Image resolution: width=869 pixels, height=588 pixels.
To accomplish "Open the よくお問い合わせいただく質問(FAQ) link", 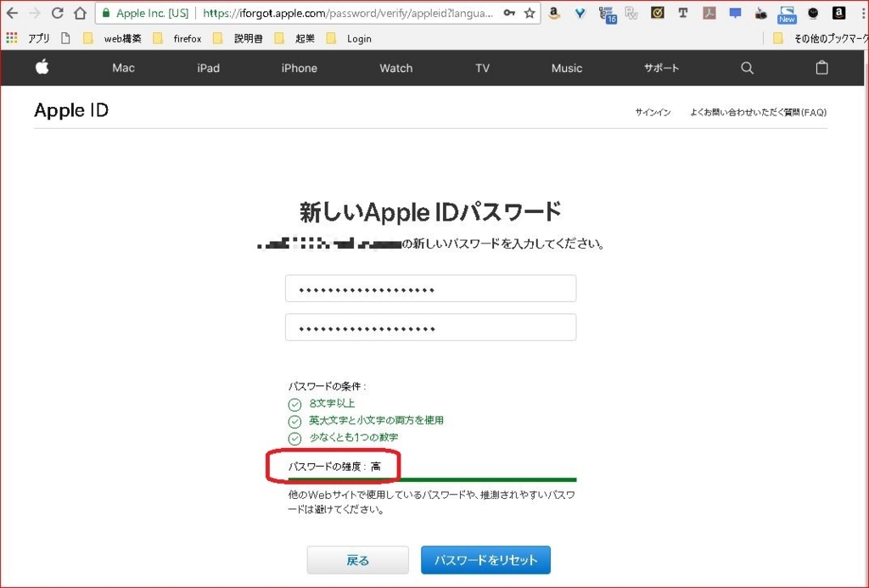I will (x=758, y=112).
